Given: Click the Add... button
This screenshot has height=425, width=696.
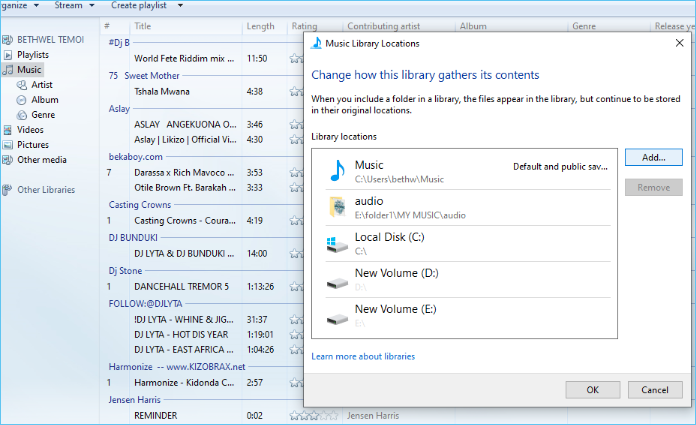Looking at the screenshot, I should pyautogui.click(x=653, y=158).
